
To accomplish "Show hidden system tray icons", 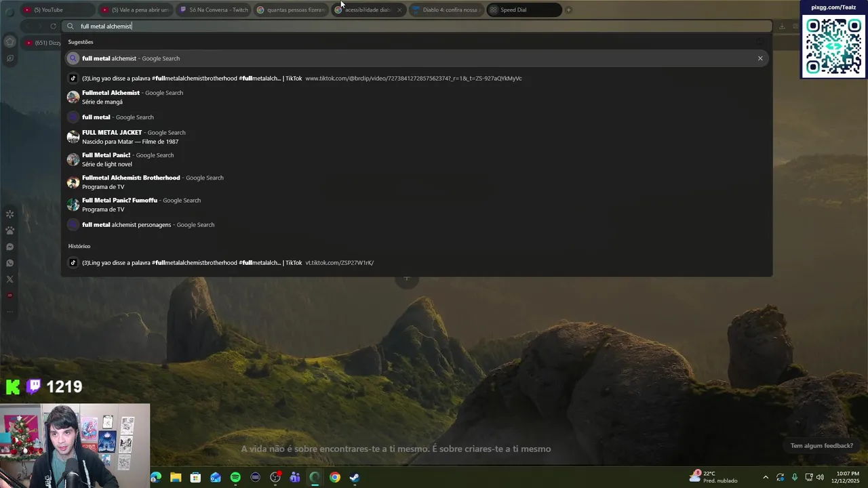I will click(x=766, y=477).
